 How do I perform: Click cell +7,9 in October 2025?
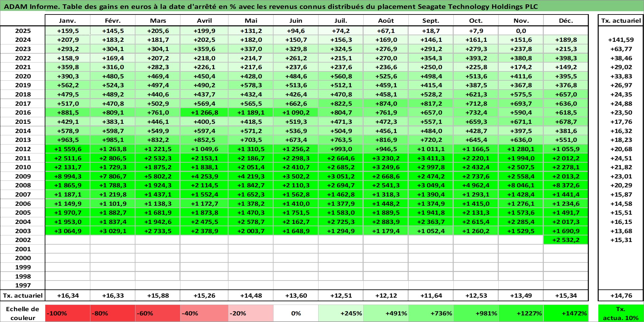click(476, 31)
